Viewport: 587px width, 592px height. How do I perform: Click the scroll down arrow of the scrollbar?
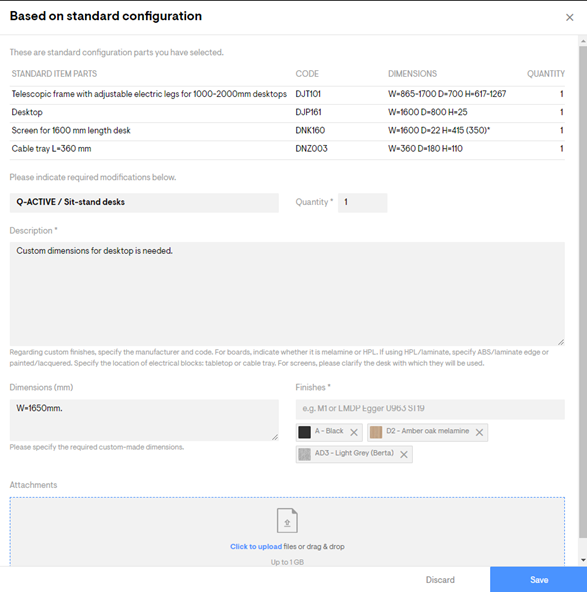[x=583, y=560]
